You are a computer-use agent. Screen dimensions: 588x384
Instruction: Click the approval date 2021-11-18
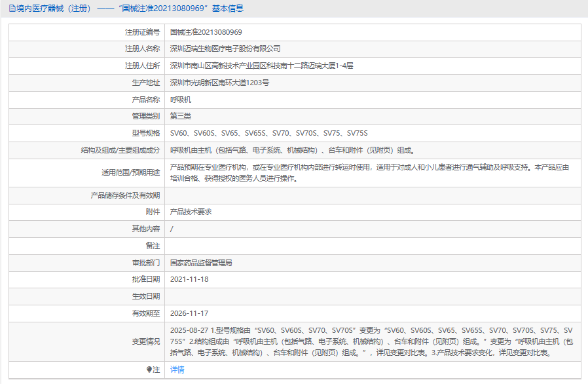coord(189,280)
